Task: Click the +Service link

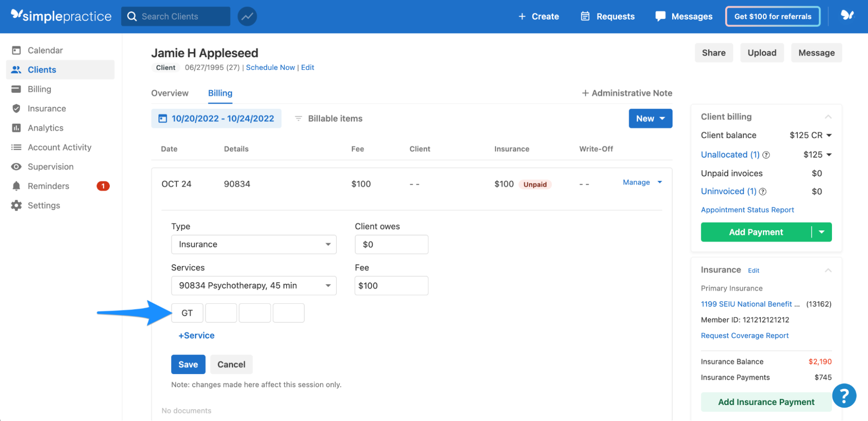Action: point(196,335)
